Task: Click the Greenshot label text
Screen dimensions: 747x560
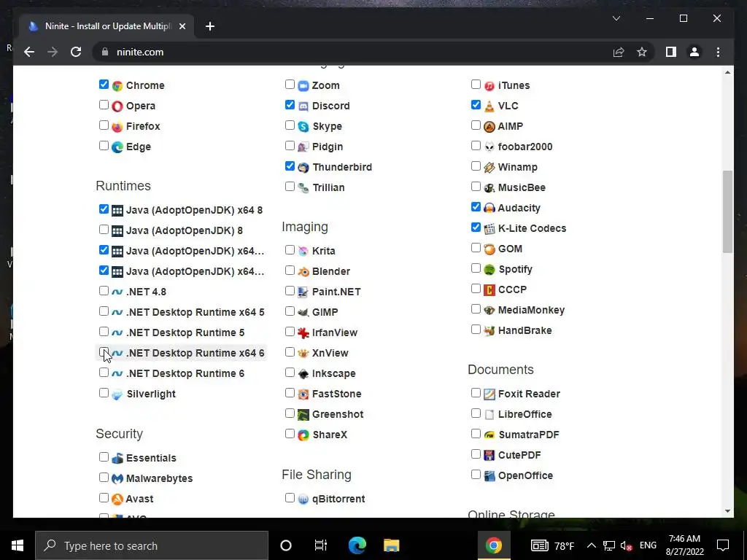Action: pyautogui.click(x=338, y=414)
